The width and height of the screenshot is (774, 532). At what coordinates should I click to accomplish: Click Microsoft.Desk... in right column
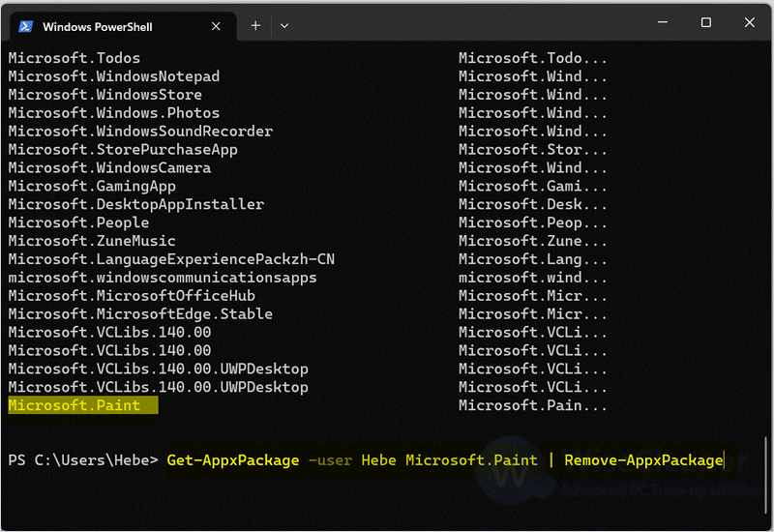[533, 204]
